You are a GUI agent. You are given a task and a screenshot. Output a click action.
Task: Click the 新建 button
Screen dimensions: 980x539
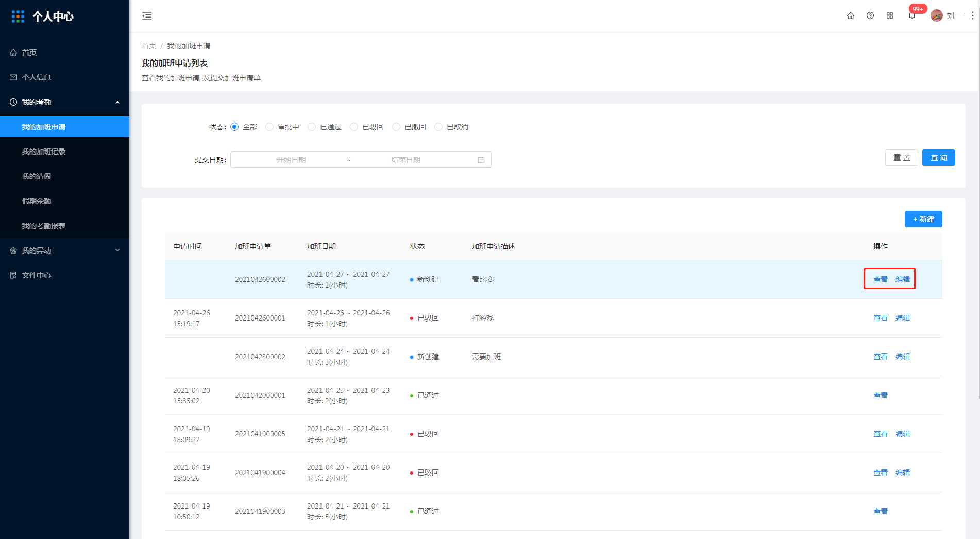pyautogui.click(x=923, y=219)
